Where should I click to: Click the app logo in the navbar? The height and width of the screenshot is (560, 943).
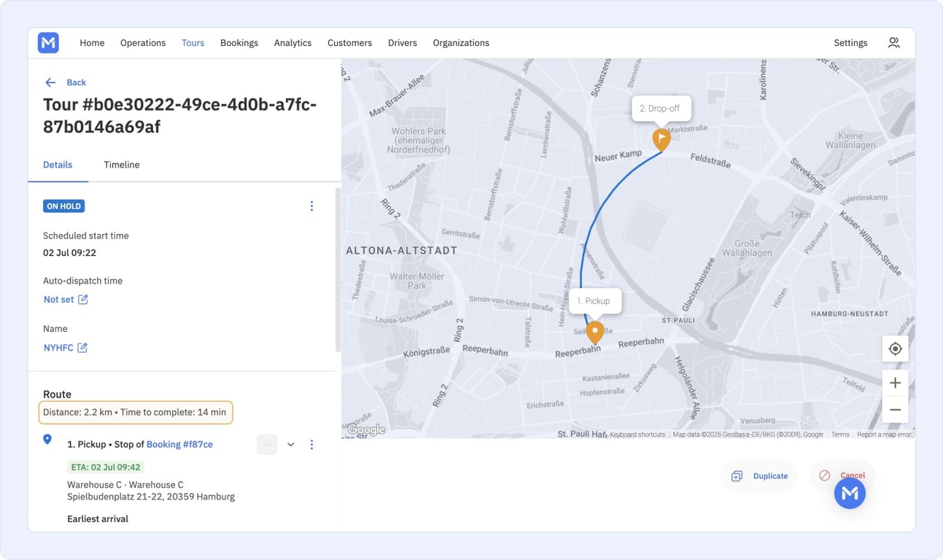48,43
